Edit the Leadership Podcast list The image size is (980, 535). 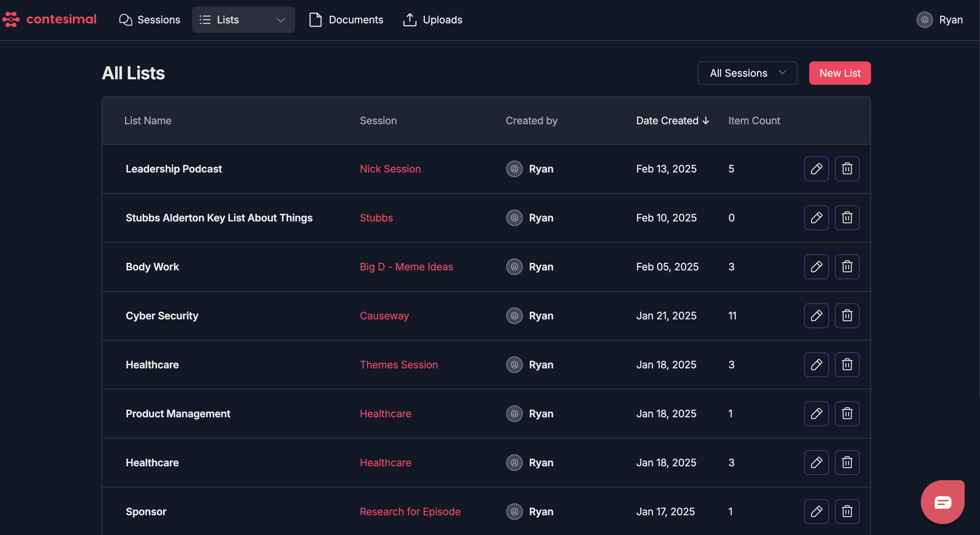(816, 168)
